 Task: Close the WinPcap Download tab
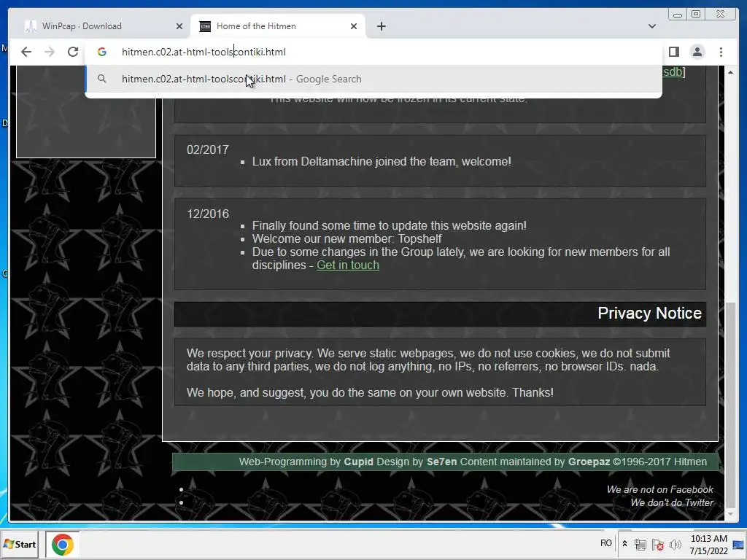click(179, 26)
